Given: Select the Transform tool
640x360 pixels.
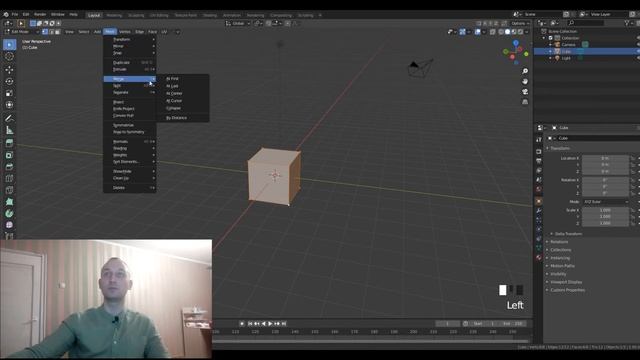Looking at the screenshot, I should (9, 105).
